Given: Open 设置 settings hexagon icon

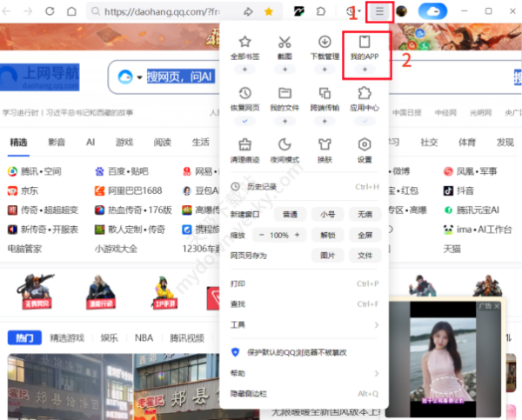Looking at the screenshot, I should 365,144.
